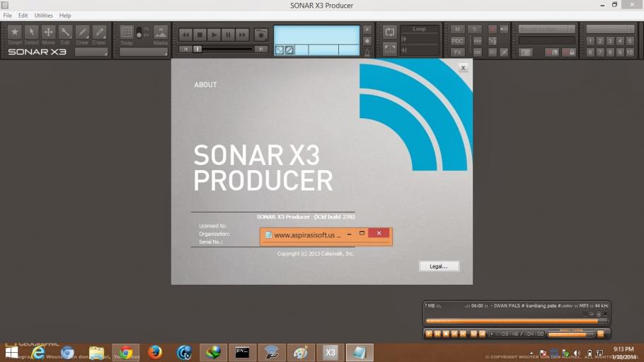Choose the Move tool

click(x=48, y=32)
